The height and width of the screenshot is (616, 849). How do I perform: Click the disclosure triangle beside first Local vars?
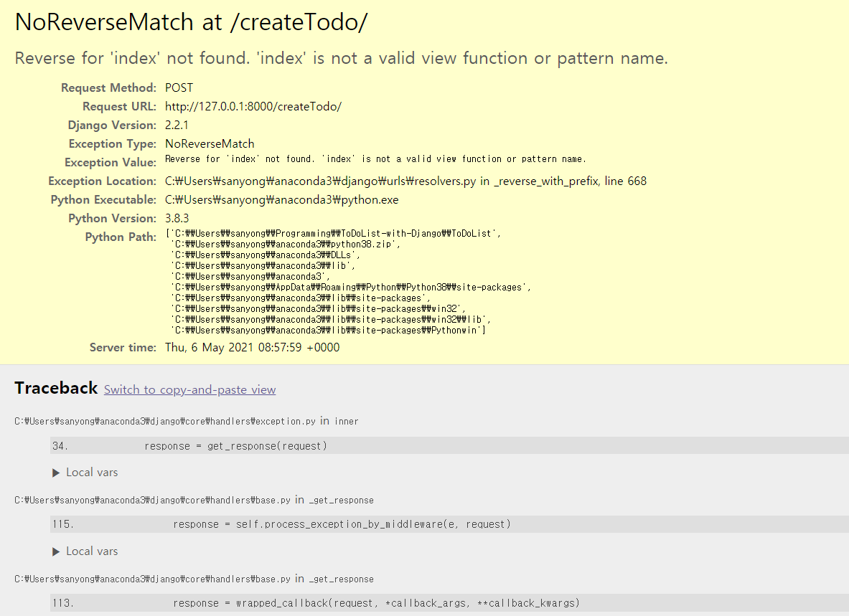pos(56,472)
